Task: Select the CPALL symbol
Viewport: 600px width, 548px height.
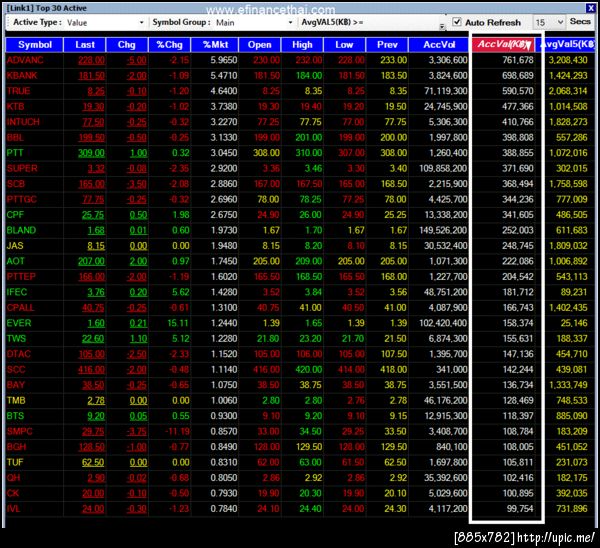Action: 20,308
